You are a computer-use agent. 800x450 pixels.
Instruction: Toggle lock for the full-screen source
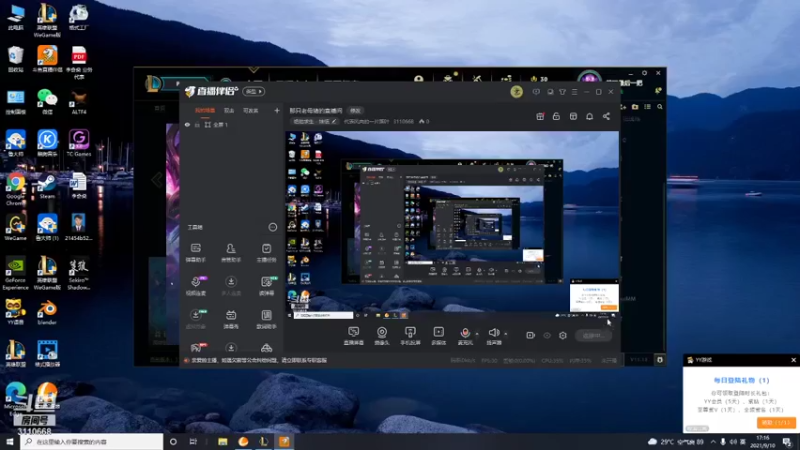click(197, 125)
